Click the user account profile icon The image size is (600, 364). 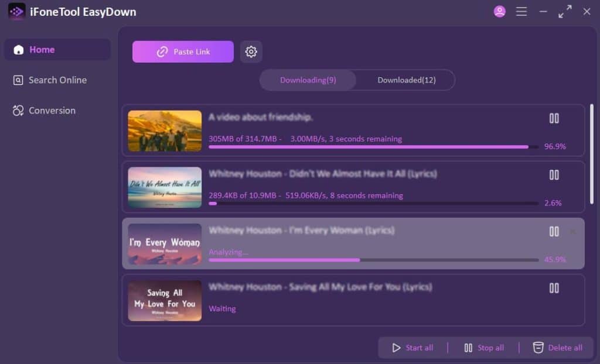click(x=499, y=12)
